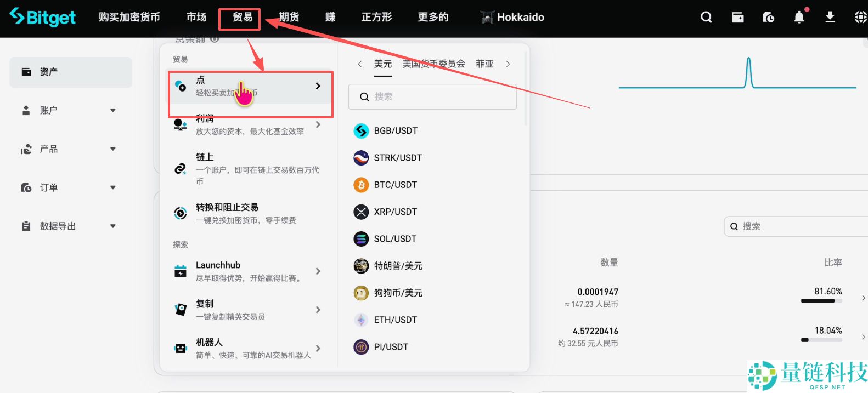
Task: Click the PI/USDT coin icon
Action: coord(361,347)
